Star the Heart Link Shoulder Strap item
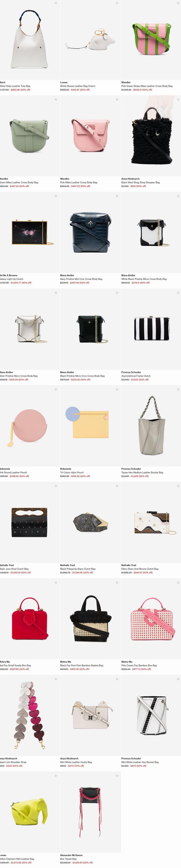181x868 pixels. pos(56,679)
